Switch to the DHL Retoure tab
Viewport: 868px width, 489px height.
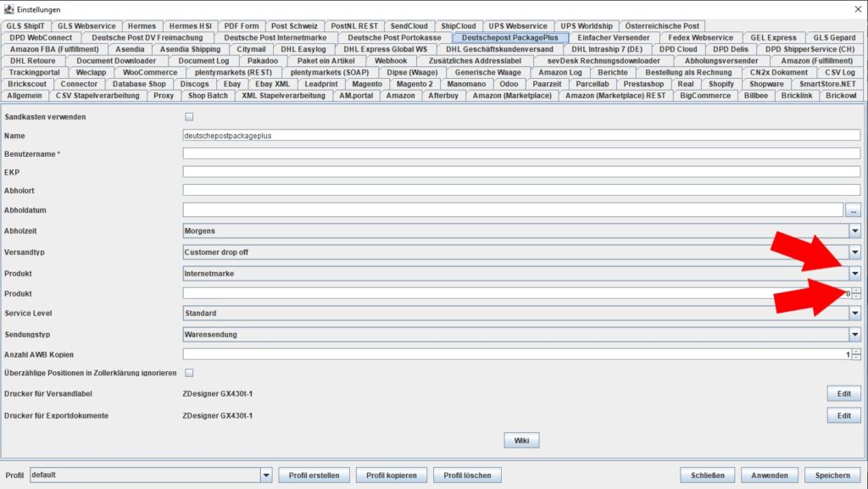pyautogui.click(x=33, y=61)
